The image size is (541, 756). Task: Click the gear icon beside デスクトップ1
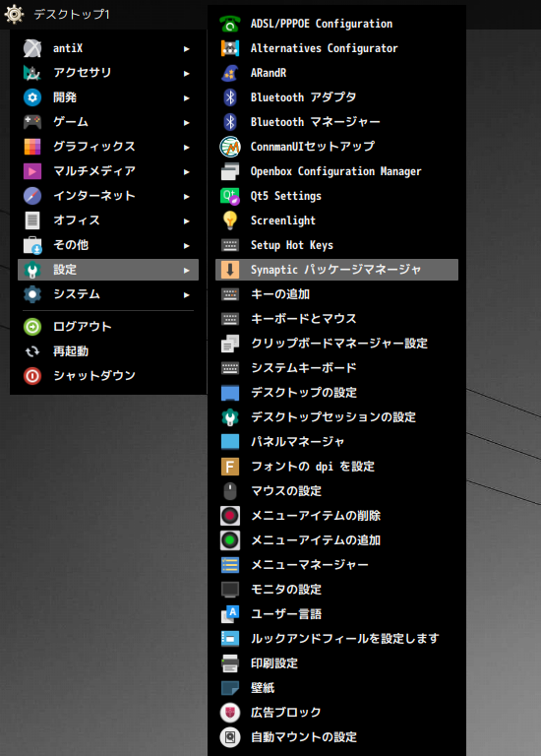pyautogui.click(x=14, y=14)
